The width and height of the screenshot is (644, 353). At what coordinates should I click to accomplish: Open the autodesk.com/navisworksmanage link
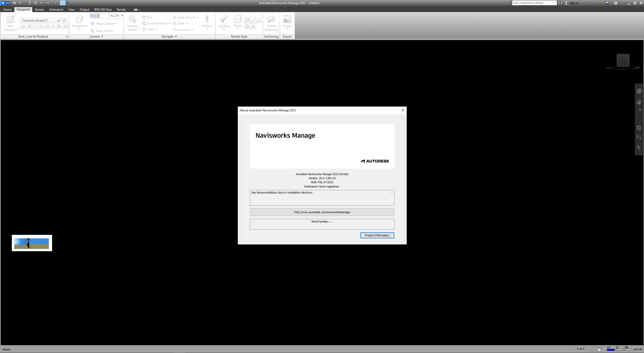coord(322,212)
